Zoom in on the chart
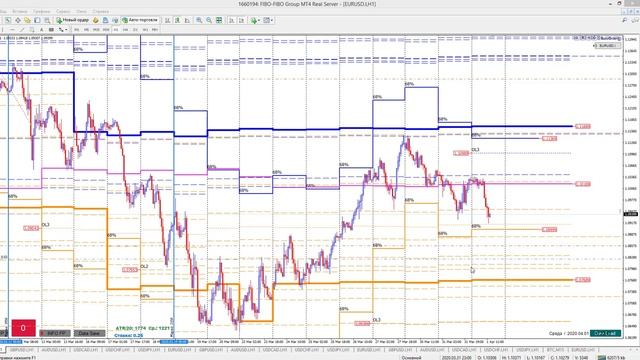 click(x=199, y=20)
